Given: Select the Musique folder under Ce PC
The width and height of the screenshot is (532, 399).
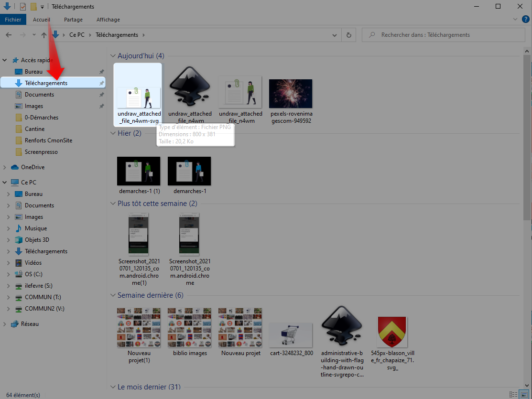Looking at the screenshot, I should pyautogui.click(x=35, y=228).
